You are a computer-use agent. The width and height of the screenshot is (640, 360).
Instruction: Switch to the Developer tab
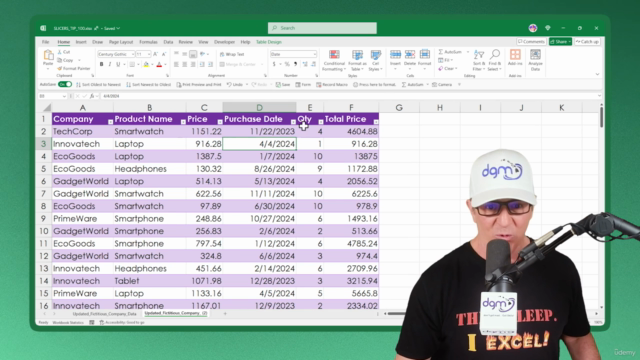click(x=224, y=42)
